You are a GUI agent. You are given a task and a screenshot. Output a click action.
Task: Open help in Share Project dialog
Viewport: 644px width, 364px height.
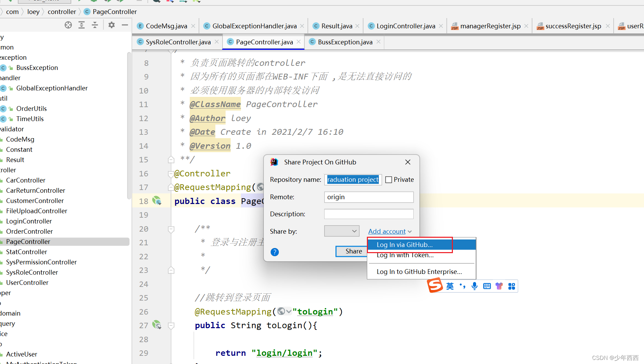[275, 252]
